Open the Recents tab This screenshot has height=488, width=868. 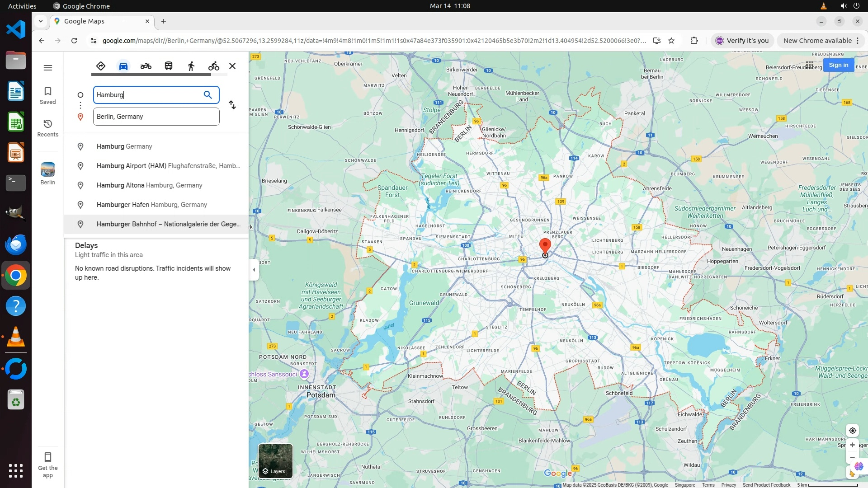(x=47, y=128)
